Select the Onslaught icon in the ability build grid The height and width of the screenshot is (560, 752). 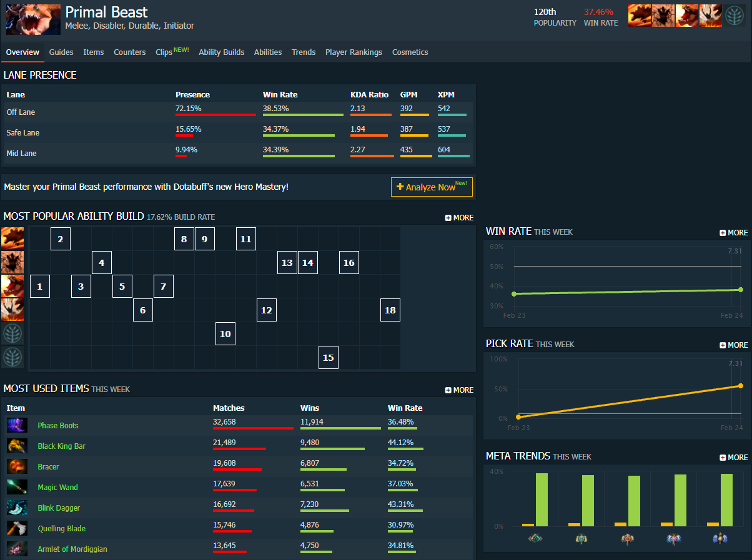pyautogui.click(x=12, y=238)
